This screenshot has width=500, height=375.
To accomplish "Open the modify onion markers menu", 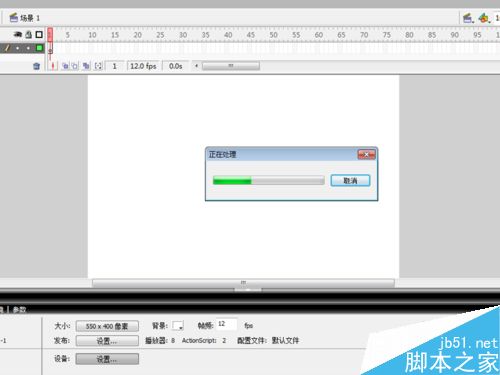I will click(x=98, y=66).
